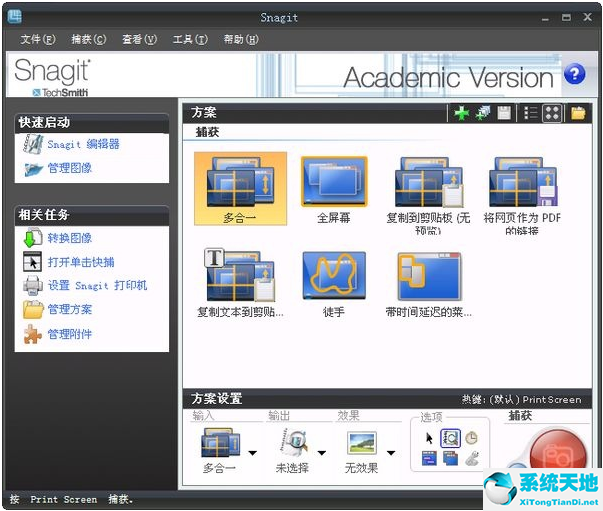The width and height of the screenshot is (603, 511).
Task: Select the 多合一 capture profile
Action: tap(240, 188)
